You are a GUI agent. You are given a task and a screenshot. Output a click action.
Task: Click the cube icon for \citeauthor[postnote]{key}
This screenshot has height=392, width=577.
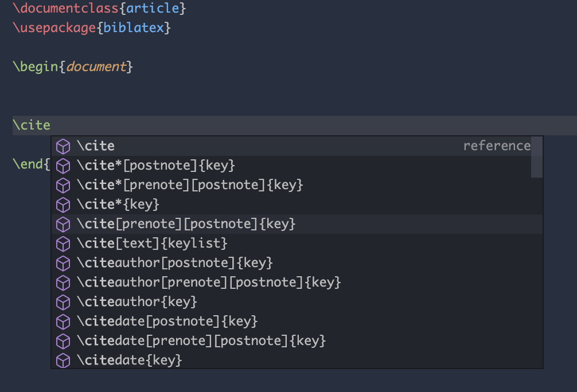pyautogui.click(x=63, y=262)
